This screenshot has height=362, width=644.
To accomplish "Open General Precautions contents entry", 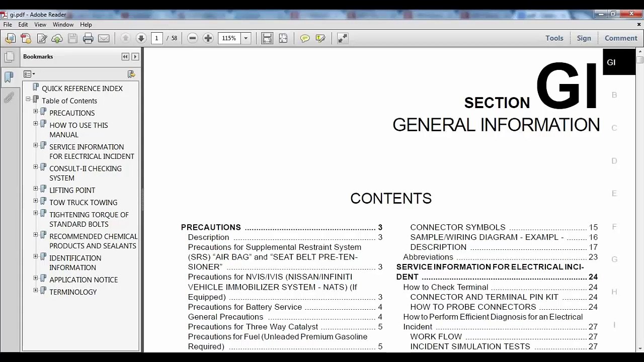I will (285, 317).
